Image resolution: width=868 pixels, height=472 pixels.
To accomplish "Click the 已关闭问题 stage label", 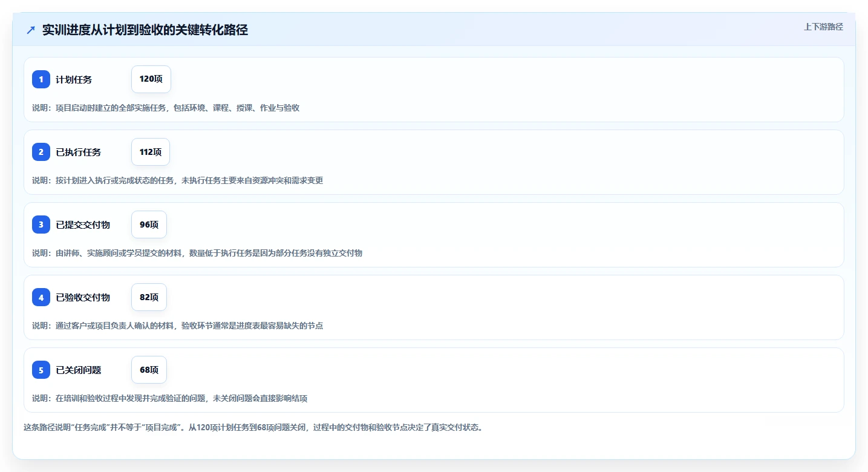I will coord(79,370).
